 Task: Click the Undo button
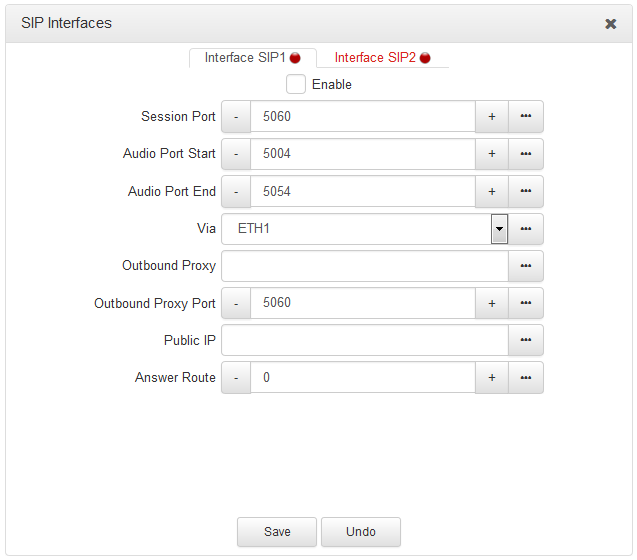click(360, 532)
